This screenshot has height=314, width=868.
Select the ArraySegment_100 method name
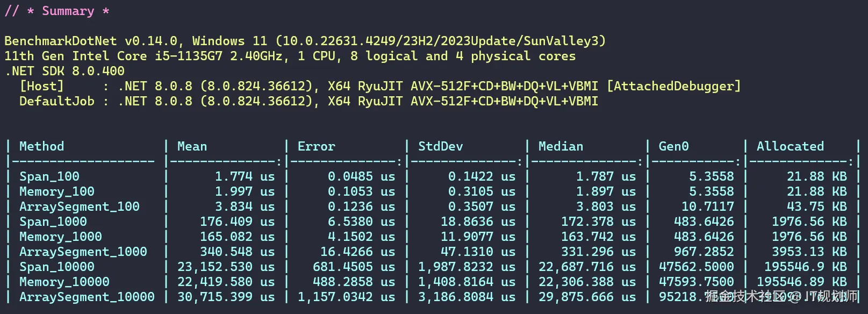[80, 206]
